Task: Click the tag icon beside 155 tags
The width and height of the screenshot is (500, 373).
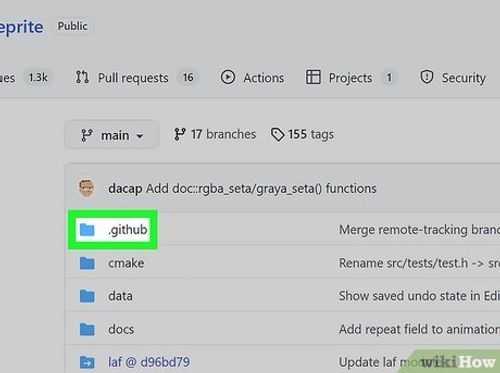Action: point(277,135)
